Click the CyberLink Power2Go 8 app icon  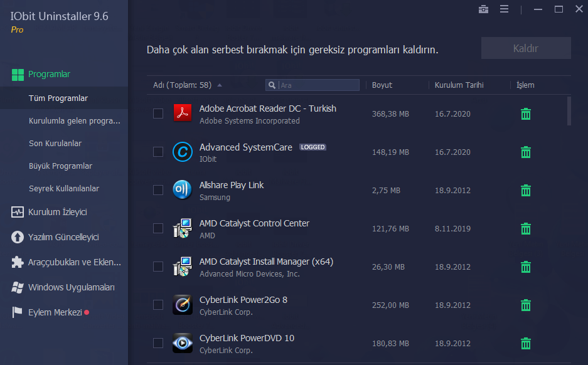tap(183, 305)
